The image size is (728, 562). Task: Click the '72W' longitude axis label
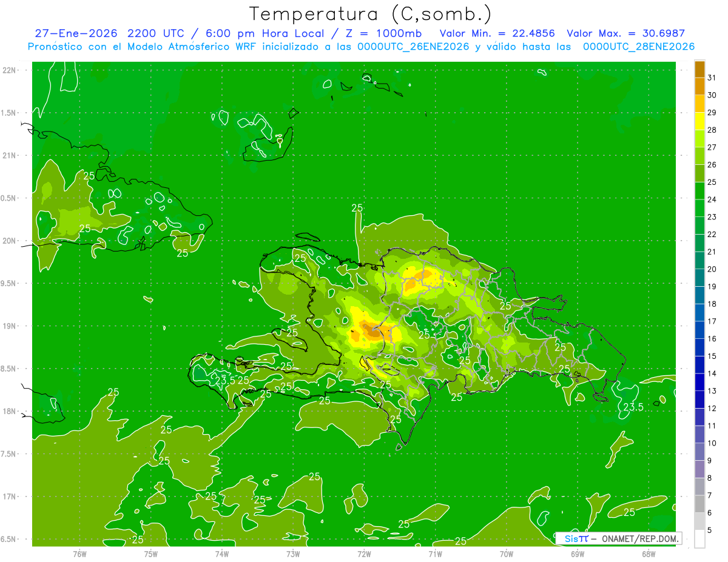pyautogui.click(x=364, y=554)
